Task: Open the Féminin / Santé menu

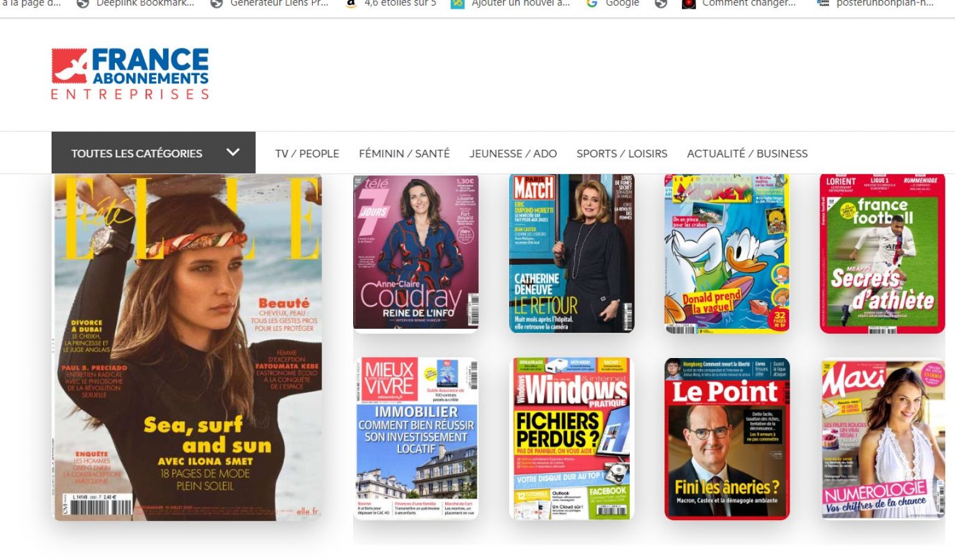Action: tap(404, 154)
